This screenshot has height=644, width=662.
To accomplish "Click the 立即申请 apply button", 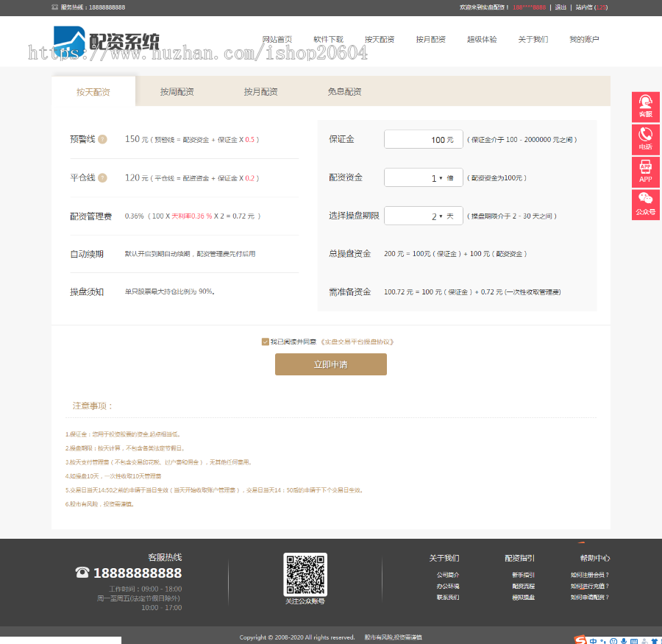I will (331, 364).
